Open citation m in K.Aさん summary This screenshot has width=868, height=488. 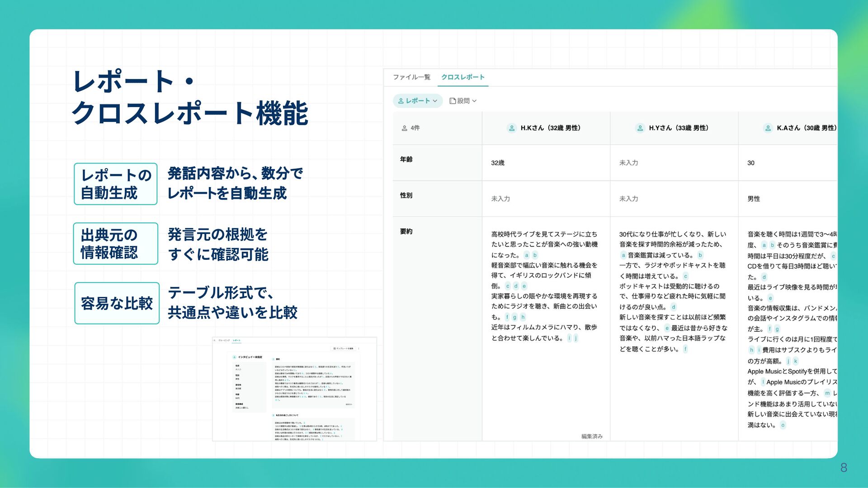coord(827,393)
